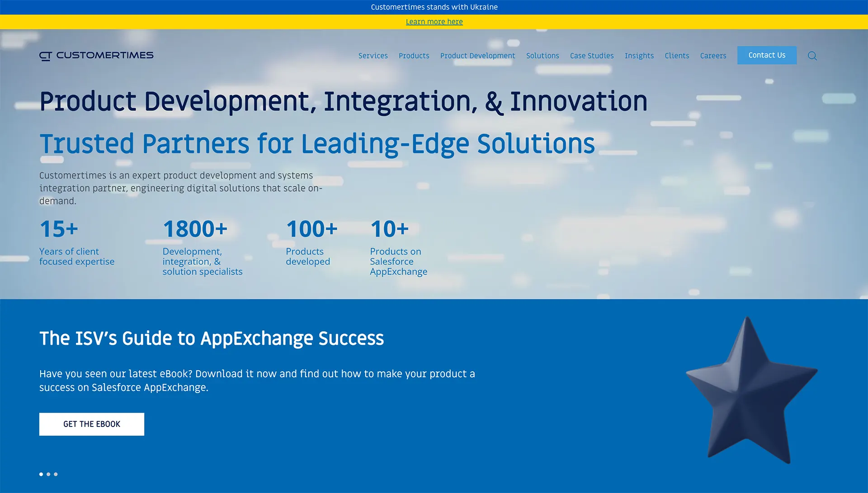Open the Insights menu item
868x493 pixels.
tap(639, 56)
